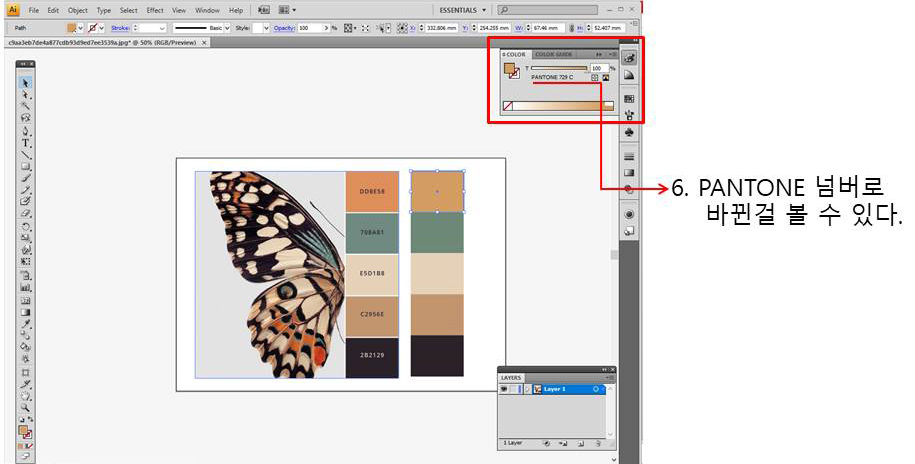Open the Basic brush definition dropdown
This screenshot has width=915, height=464.
click(x=228, y=28)
